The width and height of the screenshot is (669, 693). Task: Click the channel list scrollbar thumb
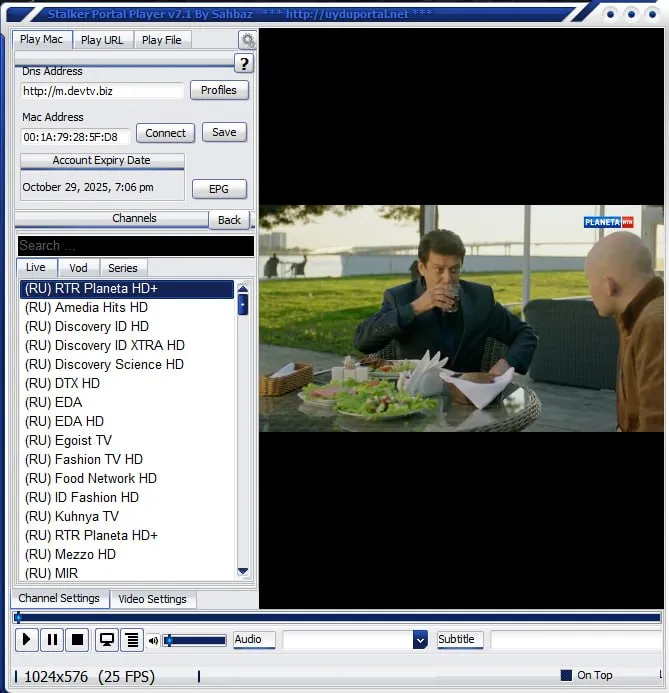tap(243, 305)
